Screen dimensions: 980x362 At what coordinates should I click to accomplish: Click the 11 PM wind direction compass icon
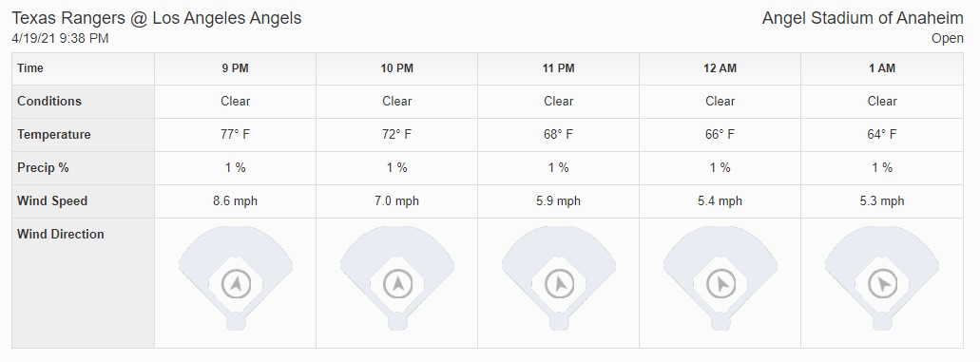click(559, 284)
